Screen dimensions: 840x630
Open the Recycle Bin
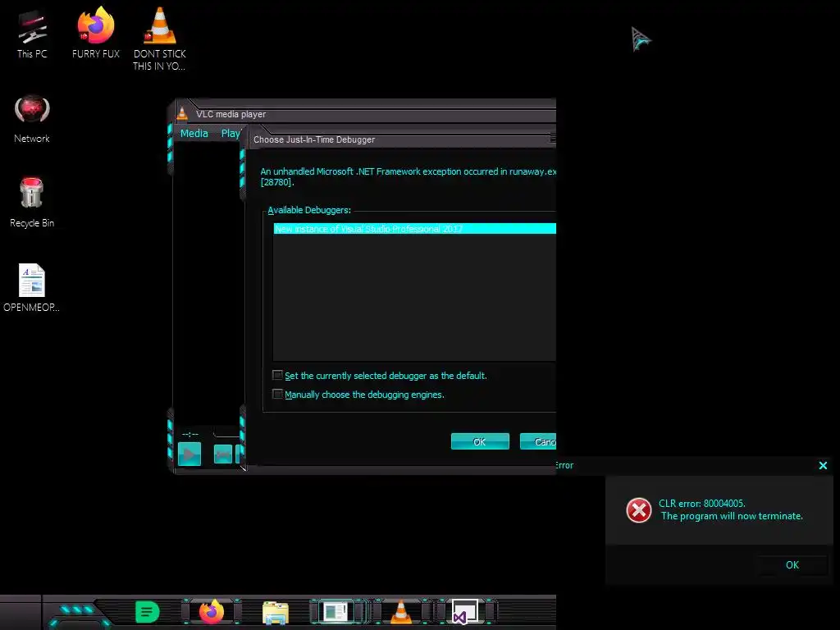point(32,203)
